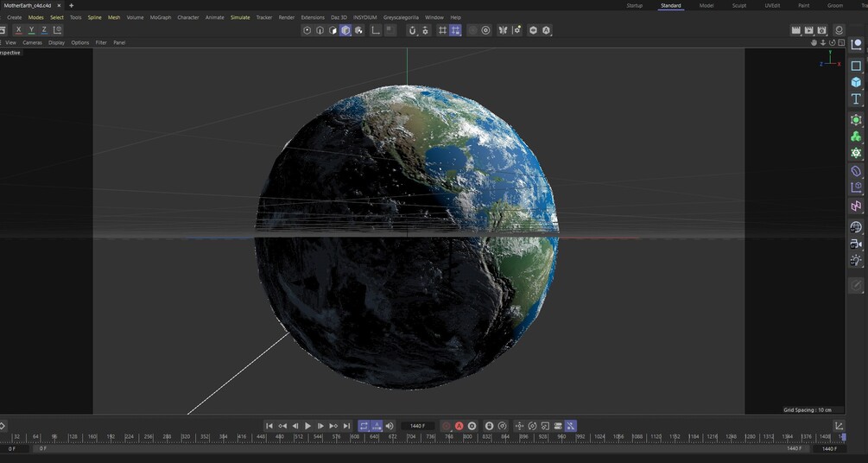Open the Greyscalegorilla menu

click(401, 18)
